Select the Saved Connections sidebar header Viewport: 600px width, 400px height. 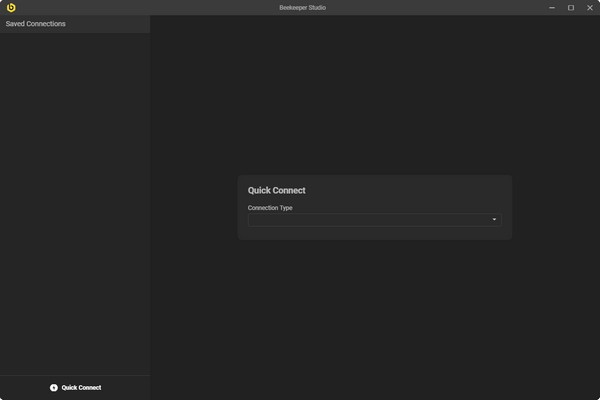pyautogui.click(x=36, y=23)
